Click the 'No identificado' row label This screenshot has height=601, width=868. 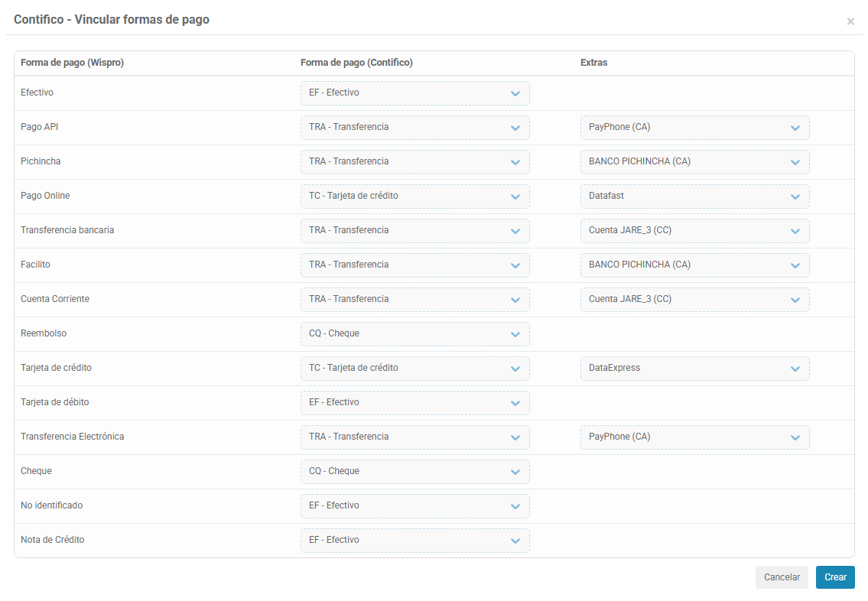click(51, 505)
